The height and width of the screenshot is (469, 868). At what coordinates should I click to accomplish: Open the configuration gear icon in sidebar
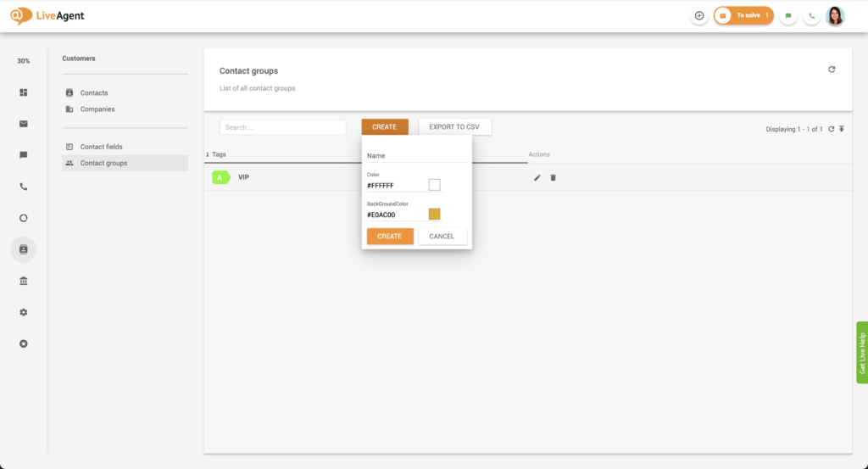click(24, 312)
